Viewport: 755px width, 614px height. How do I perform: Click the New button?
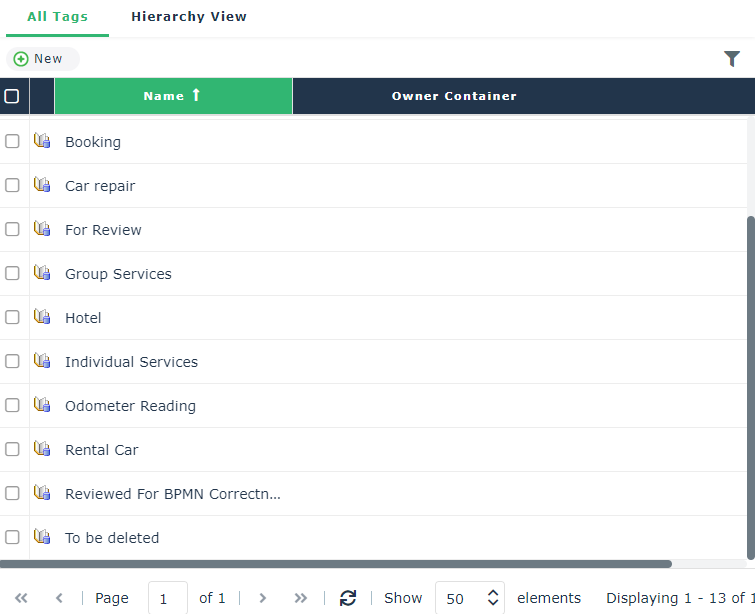pyautogui.click(x=39, y=59)
